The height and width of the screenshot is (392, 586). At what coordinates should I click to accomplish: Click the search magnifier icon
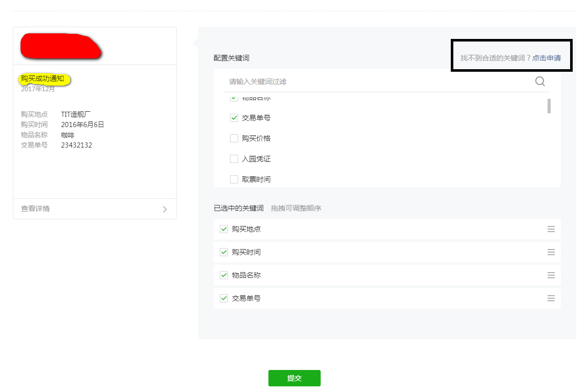540,81
